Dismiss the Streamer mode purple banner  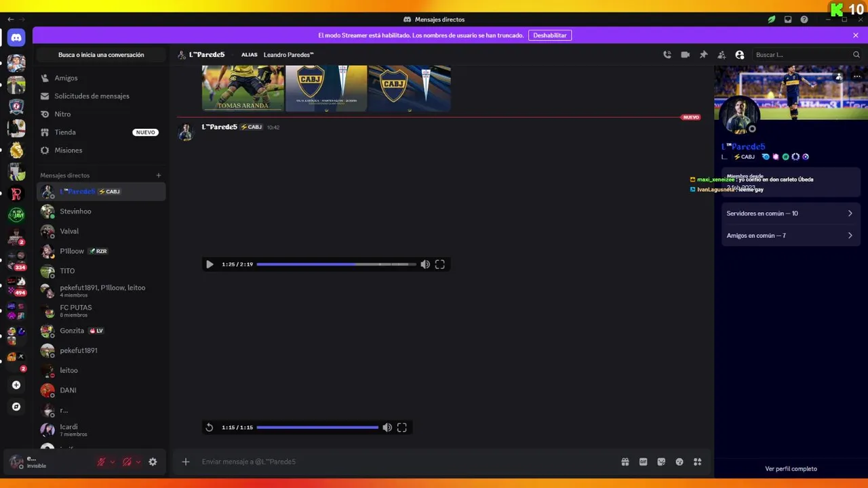[x=856, y=35]
